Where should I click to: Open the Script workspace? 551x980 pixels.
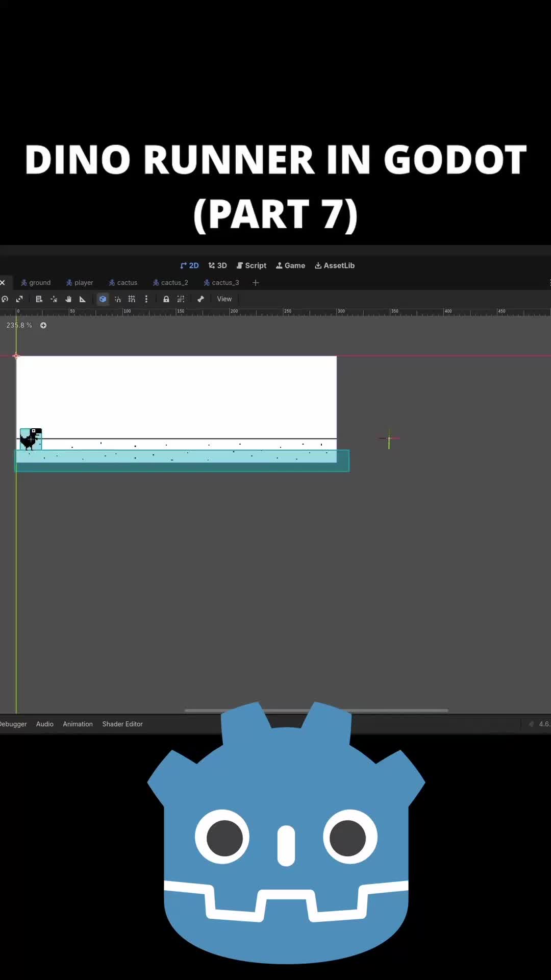pyautogui.click(x=252, y=265)
